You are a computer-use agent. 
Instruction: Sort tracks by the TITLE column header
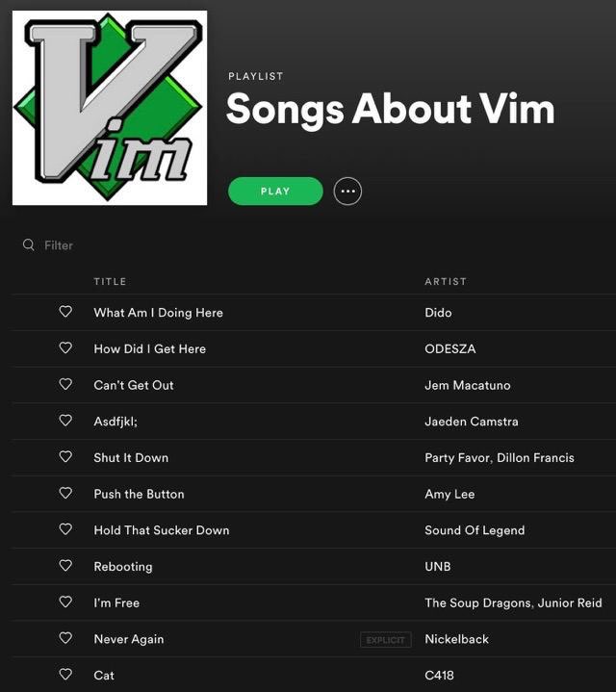tap(110, 282)
